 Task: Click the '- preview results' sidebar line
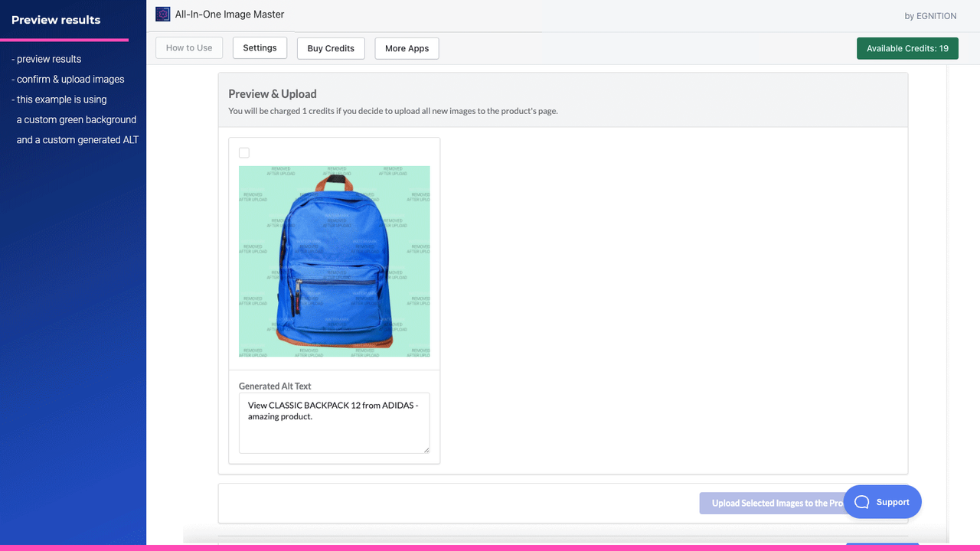(46, 59)
